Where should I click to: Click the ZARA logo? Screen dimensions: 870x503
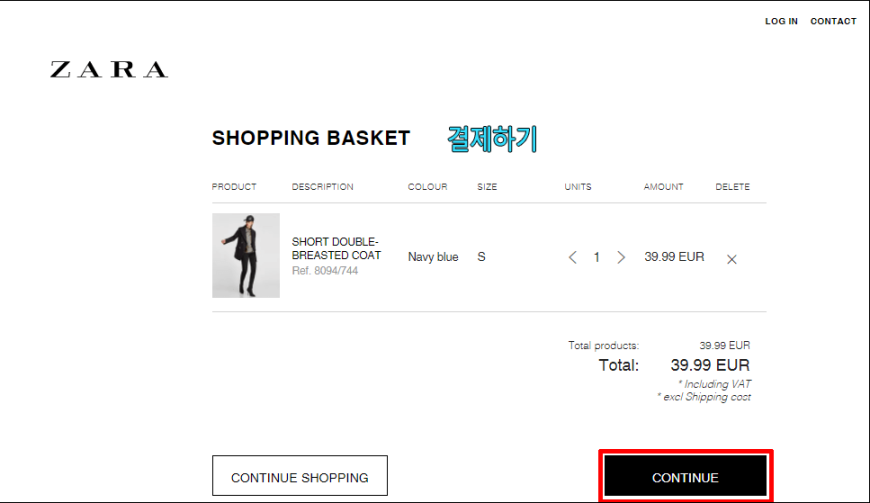[x=109, y=69]
